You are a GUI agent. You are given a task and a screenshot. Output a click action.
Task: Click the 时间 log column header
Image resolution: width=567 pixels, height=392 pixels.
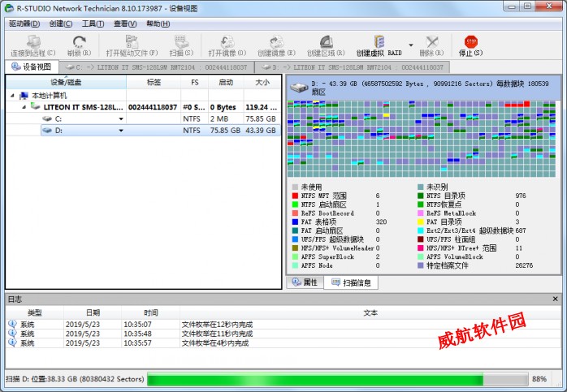tap(151, 313)
